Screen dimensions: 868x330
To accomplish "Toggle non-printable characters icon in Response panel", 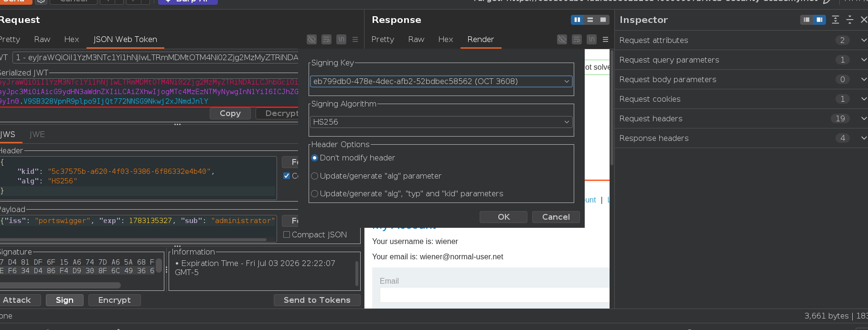I will 562,40.
